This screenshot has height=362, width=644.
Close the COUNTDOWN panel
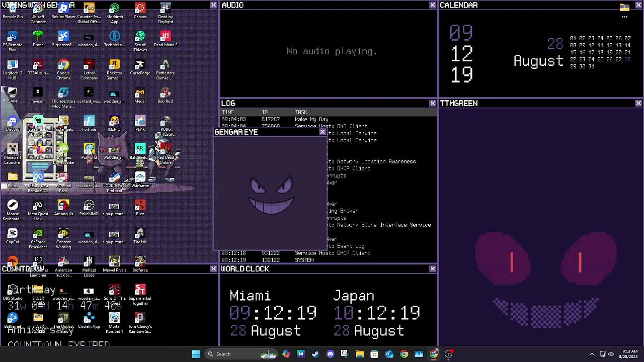coord(213,269)
